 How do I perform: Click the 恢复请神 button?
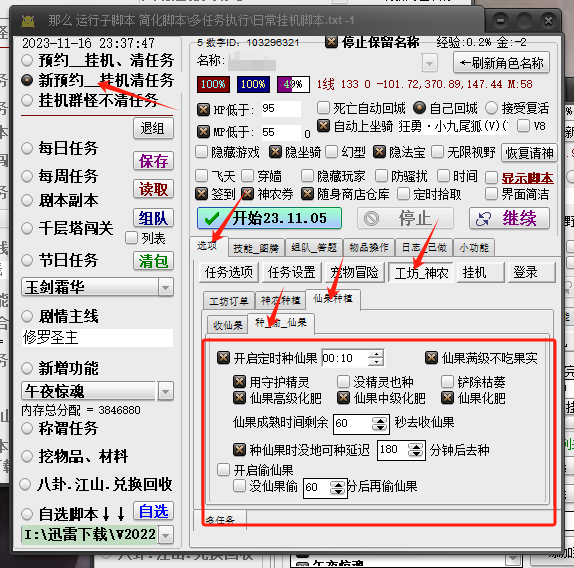pyautogui.click(x=529, y=153)
